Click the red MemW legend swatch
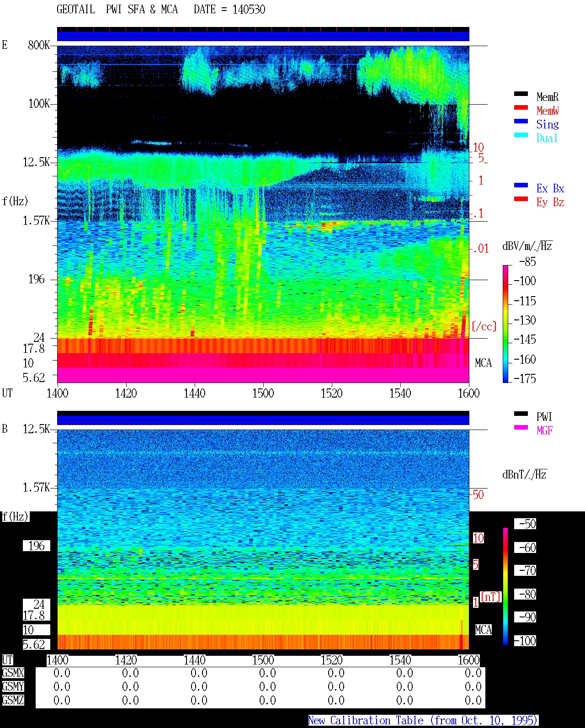 click(521, 107)
